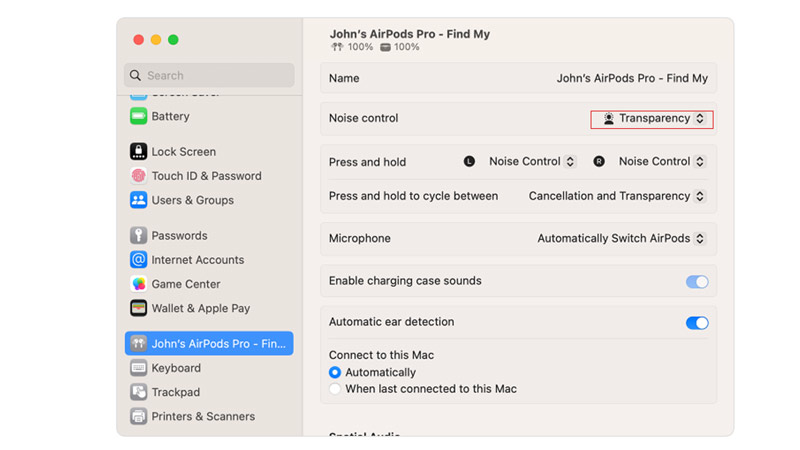800x450 pixels.
Task: Select John's AirPods Pro sidebar item
Action: 209,343
